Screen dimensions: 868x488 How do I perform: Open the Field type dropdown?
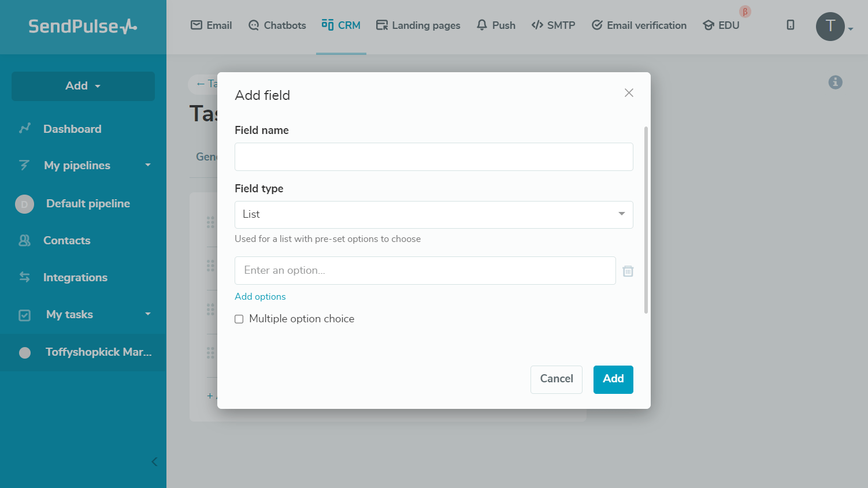click(x=433, y=214)
